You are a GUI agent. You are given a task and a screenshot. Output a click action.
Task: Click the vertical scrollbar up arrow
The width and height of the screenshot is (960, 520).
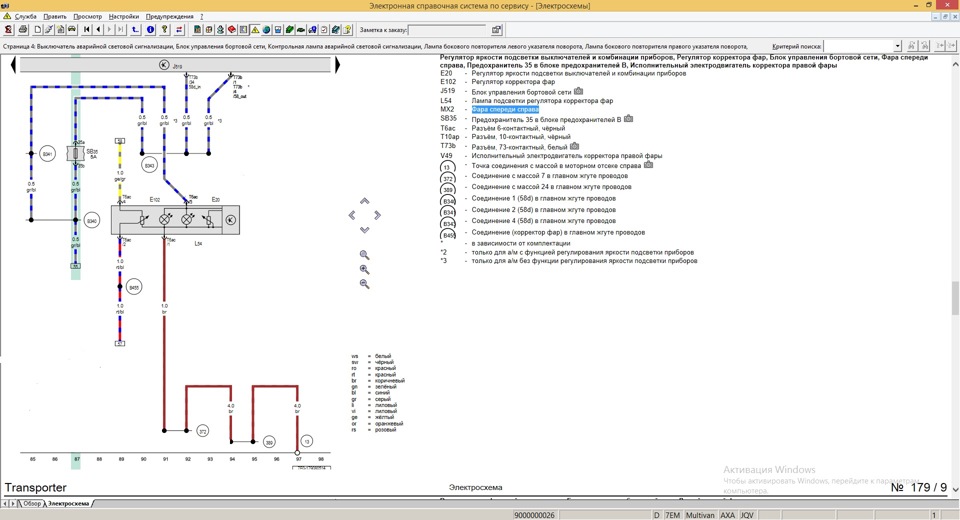coord(955,64)
